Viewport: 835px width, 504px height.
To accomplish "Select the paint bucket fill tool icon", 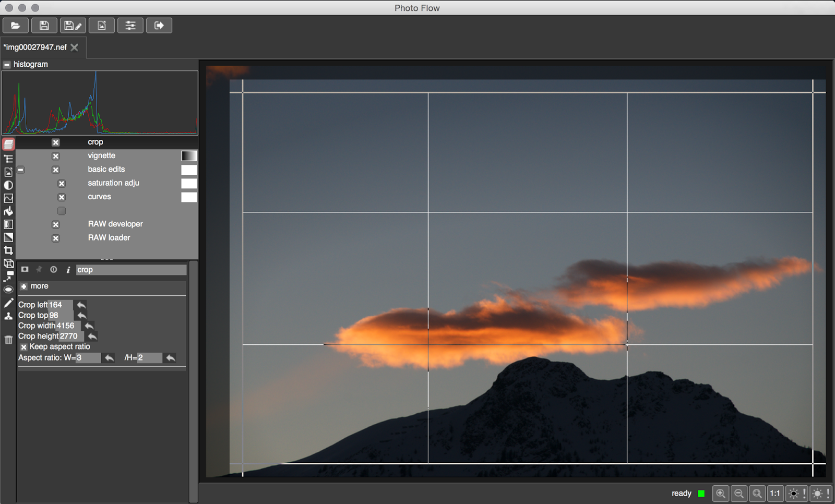I will [8, 211].
